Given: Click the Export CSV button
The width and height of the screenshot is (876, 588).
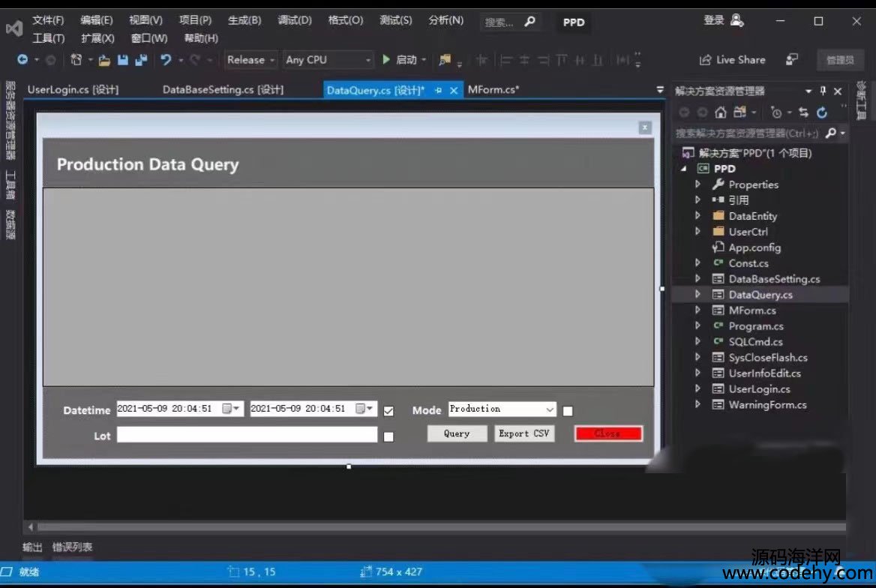Looking at the screenshot, I should tap(524, 433).
